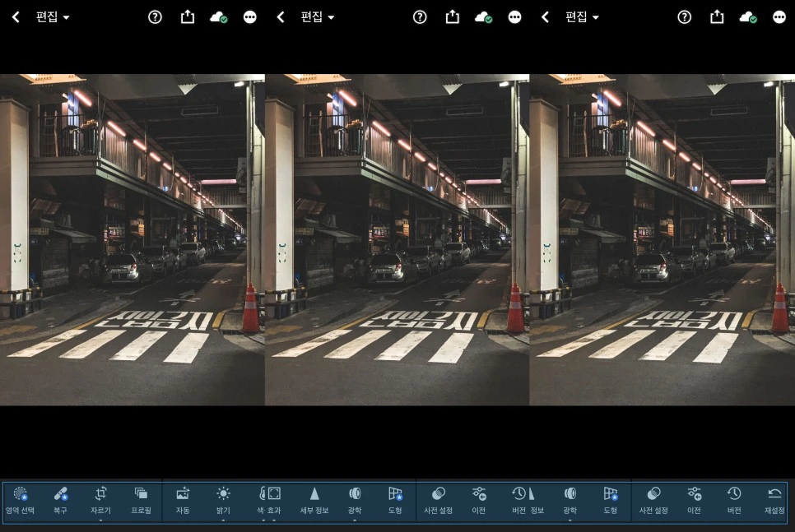Open help in the left screenshot
This screenshot has height=532, width=795.
pyautogui.click(x=156, y=17)
